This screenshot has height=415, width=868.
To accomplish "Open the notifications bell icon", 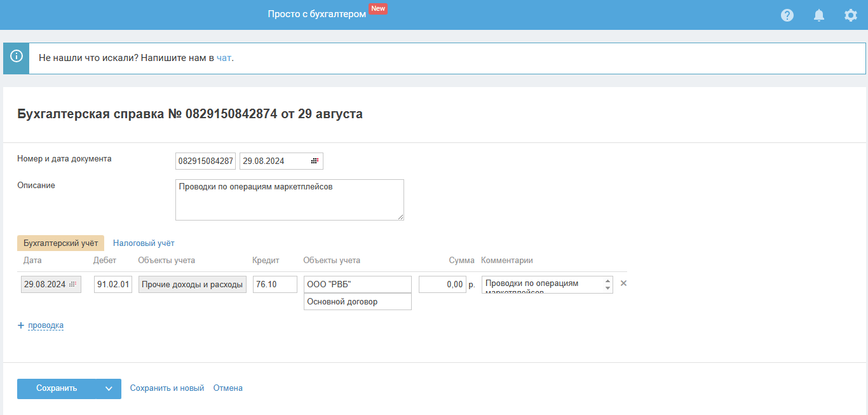I will click(x=819, y=15).
